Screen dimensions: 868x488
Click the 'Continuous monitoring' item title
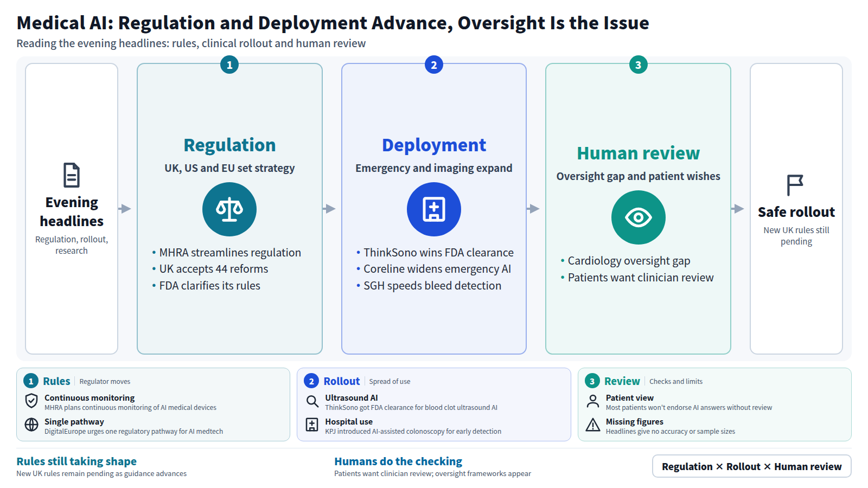coord(90,398)
